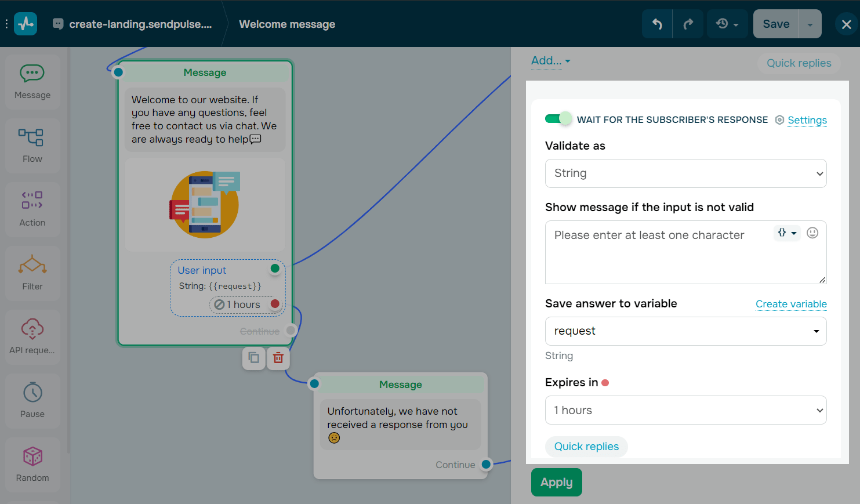860x504 pixels.
Task: Pick the Pause block icon
Action: 32,400
